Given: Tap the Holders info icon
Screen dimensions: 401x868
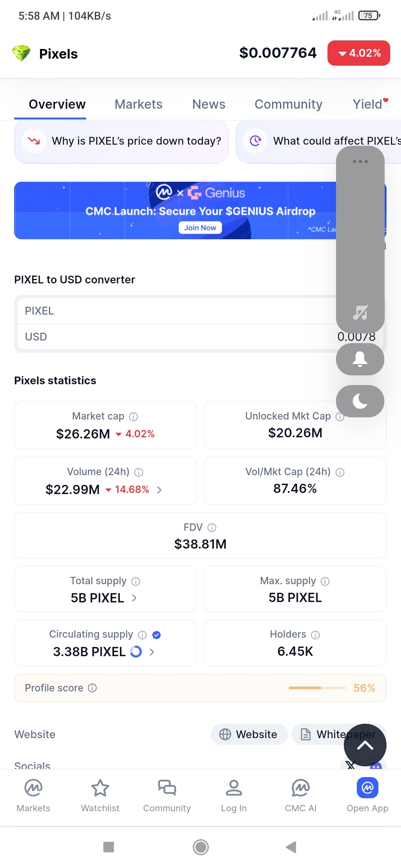Looking at the screenshot, I should [315, 635].
